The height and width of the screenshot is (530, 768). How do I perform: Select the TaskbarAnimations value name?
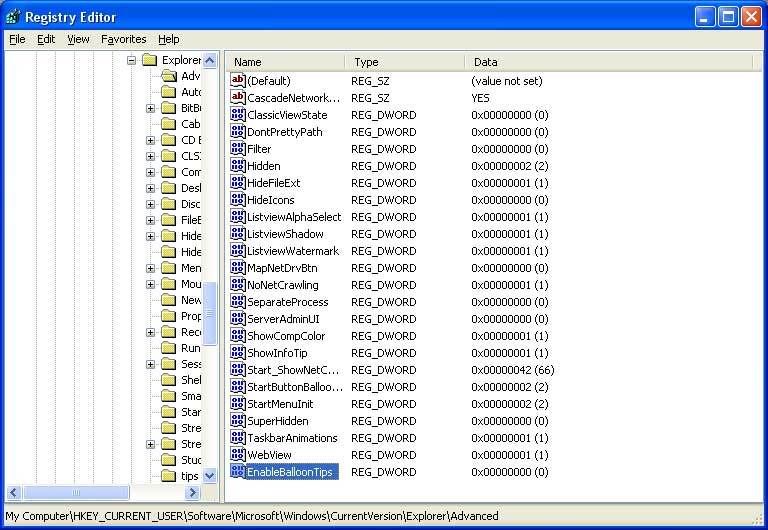[x=292, y=438]
